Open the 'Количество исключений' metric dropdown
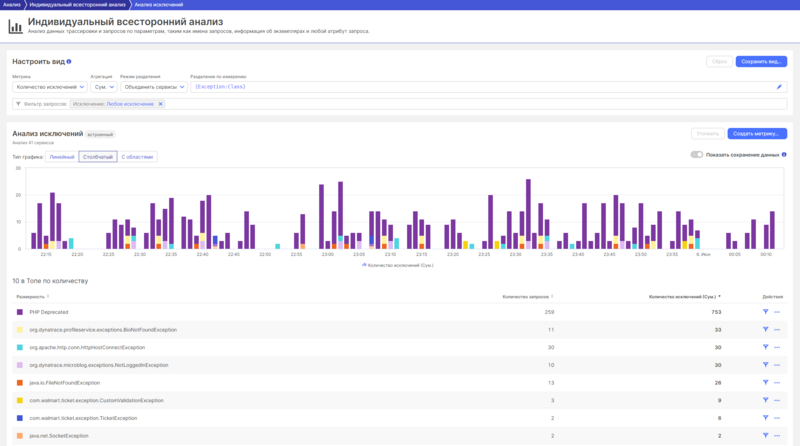 point(50,87)
